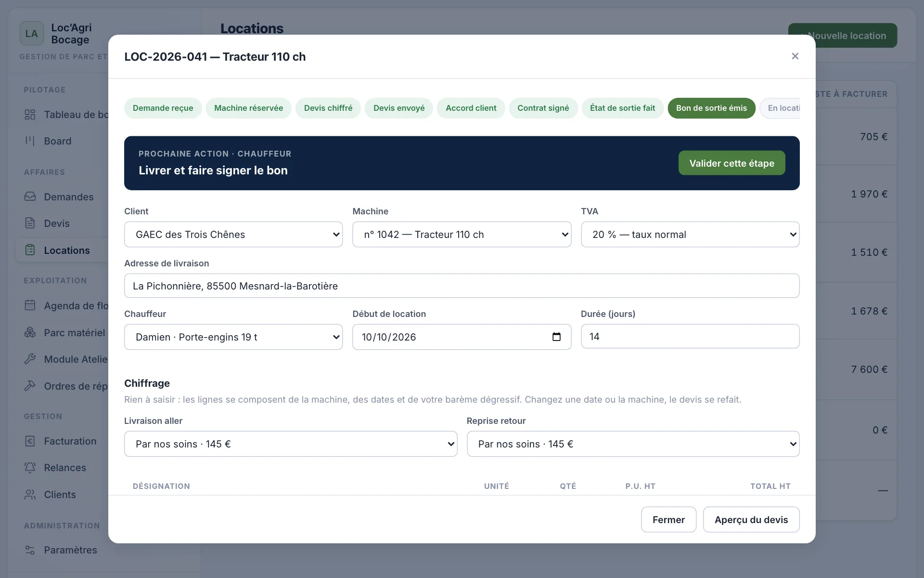Open the Demandes inbox icon
This screenshot has height=578, width=924.
click(30, 197)
